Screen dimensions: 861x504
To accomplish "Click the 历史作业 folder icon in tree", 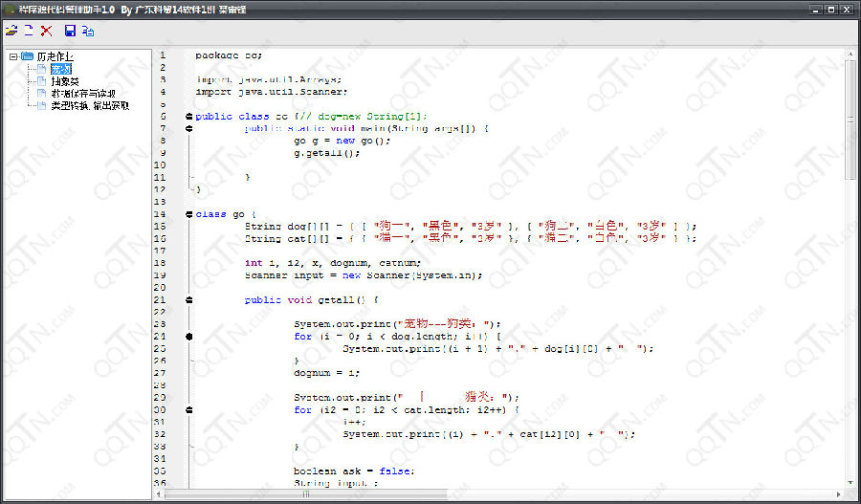I will (x=27, y=56).
